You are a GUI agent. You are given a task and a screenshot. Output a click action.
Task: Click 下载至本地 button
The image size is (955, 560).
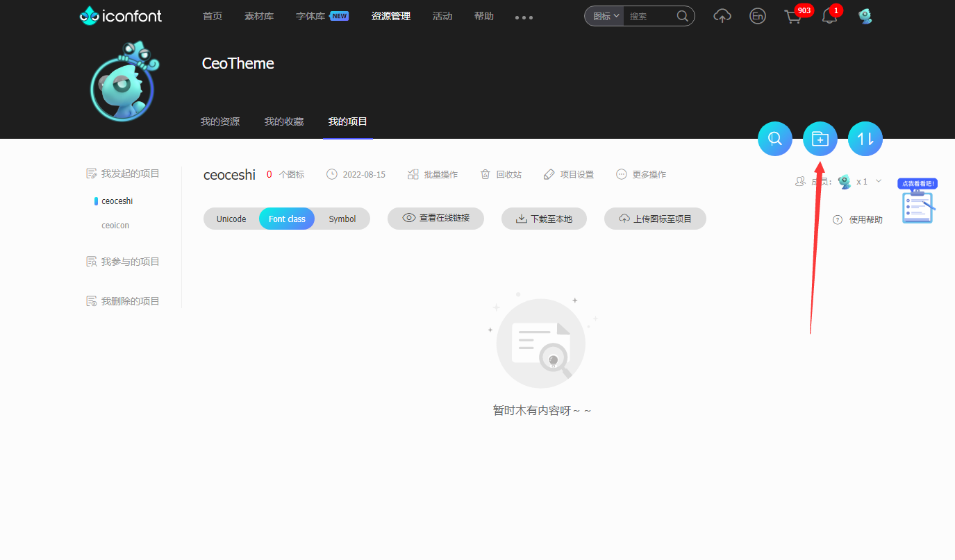[x=544, y=219]
